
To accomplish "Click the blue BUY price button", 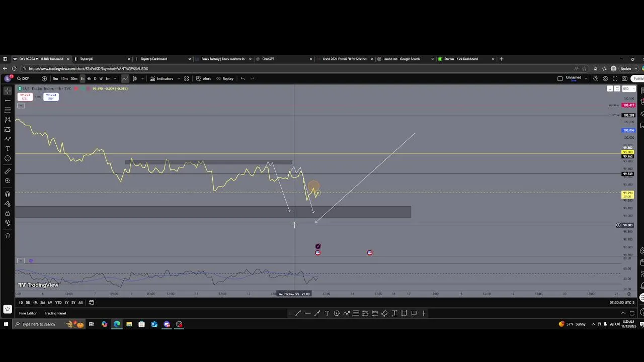I will click(x=51, y=96).
